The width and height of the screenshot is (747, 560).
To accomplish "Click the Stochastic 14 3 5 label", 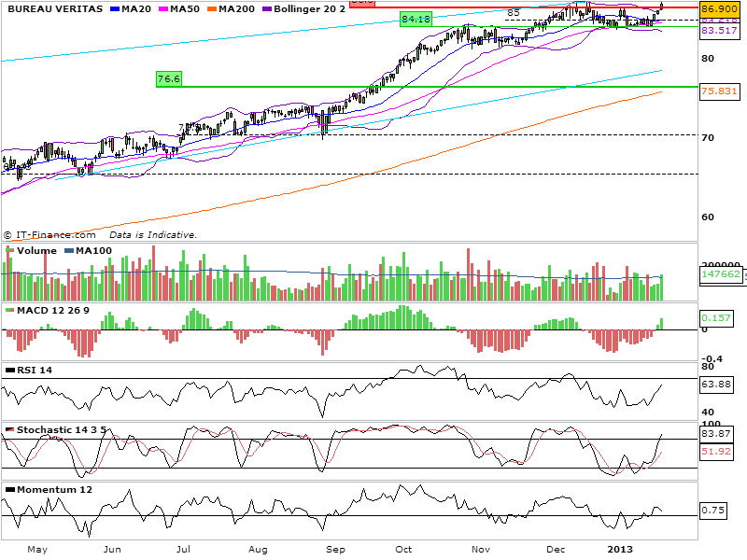I will click(x=62, y=429).
